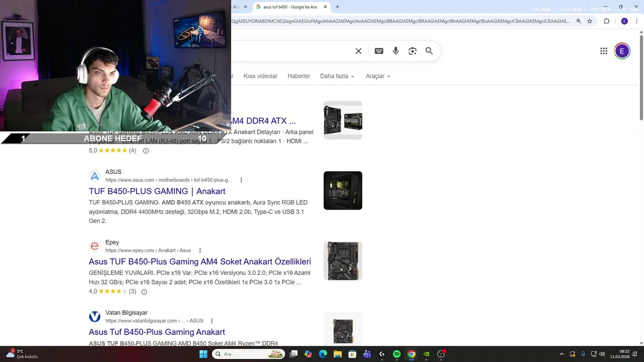This screenshot has width=644, height=362.
Task: Switch to 'Kısa videolar' tab
Action: (x=261, y=76)
